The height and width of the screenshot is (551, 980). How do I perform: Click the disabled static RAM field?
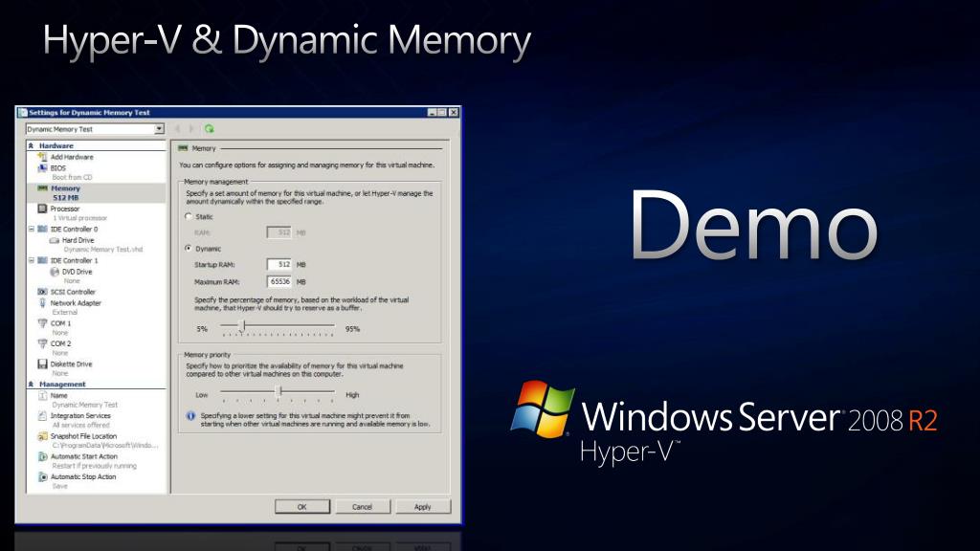(x=279, y=232)
